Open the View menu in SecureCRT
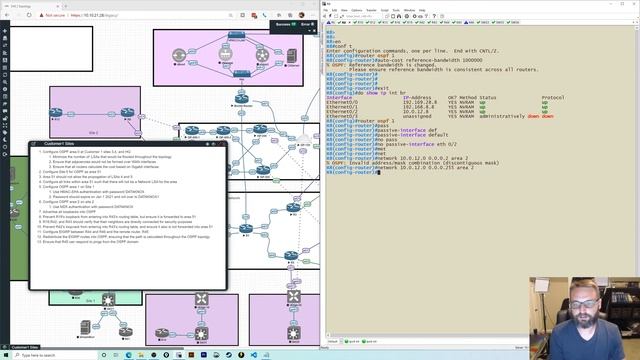This screenshot has height=360, width=640. click(x=344, y=10)
